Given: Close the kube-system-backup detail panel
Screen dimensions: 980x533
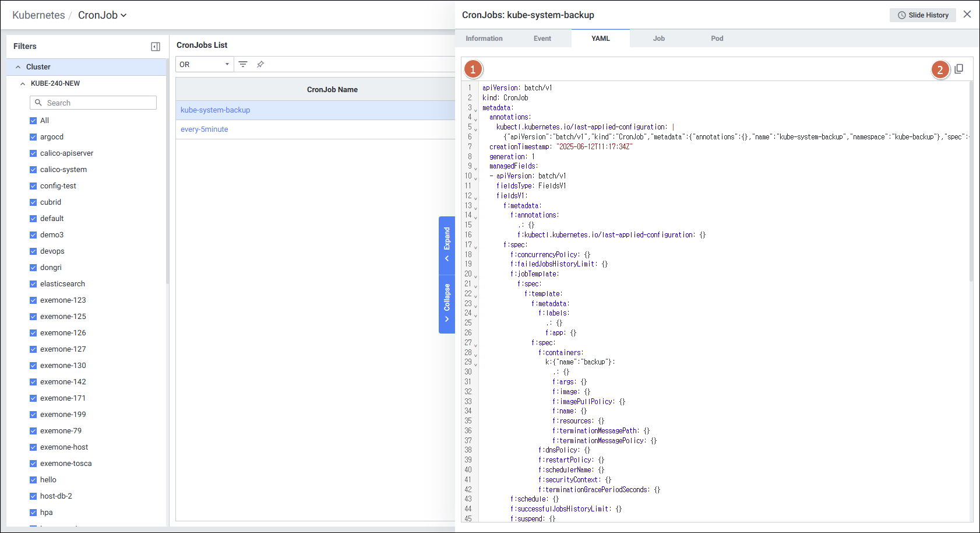Looking at the screenshot, I should coord(967,14).
